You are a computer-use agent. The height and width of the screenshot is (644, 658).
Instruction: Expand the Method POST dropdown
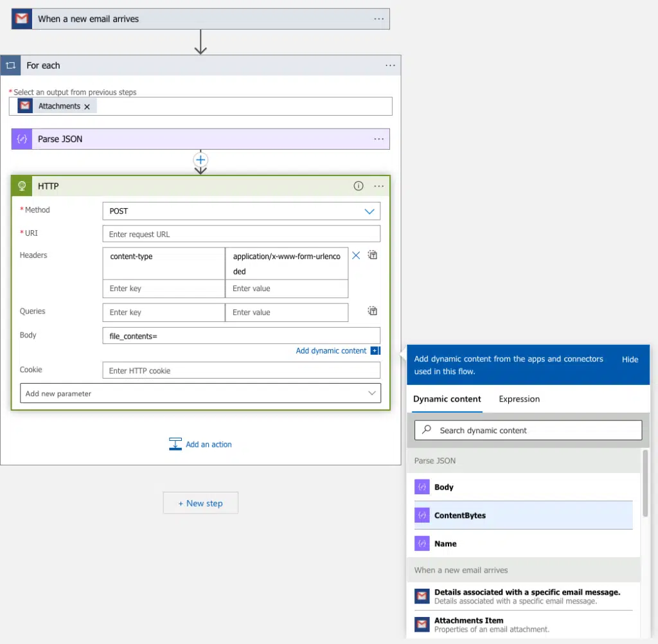pos(369,211)
